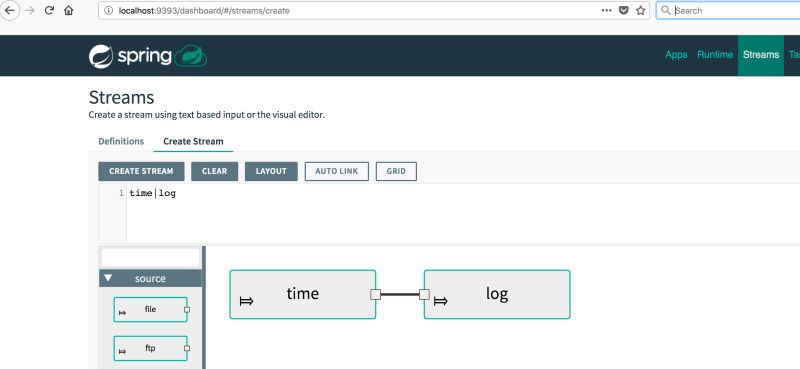The height and width of the screenshot is (369, 800).
Task: Click the palette divider handle bar
Action: click(x=204, y=307)
